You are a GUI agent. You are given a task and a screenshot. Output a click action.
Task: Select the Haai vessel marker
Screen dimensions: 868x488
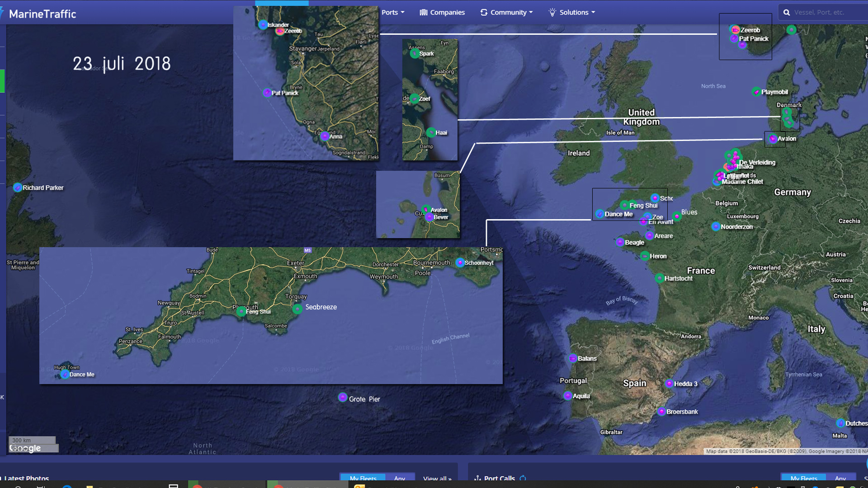[431, 132]
